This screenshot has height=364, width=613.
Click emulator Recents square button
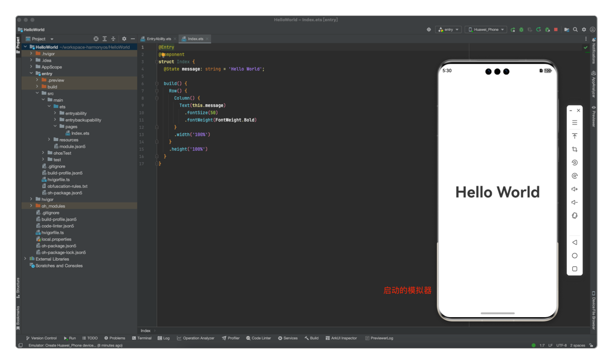click(574, 269)
